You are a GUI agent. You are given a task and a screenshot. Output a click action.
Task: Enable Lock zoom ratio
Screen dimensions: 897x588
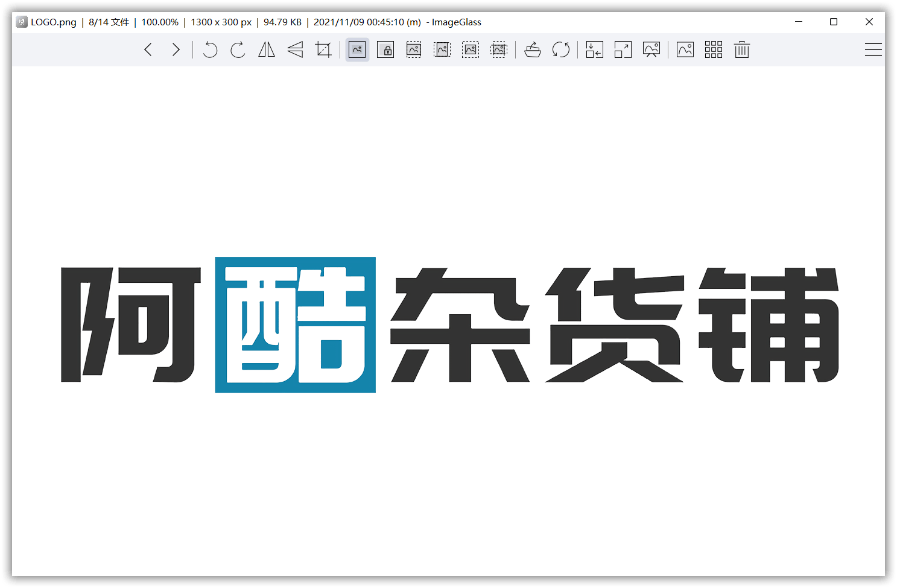385,50
